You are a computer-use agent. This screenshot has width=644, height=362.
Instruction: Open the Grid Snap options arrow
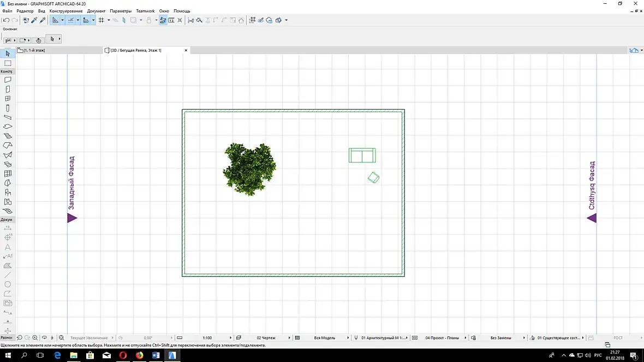109,20
